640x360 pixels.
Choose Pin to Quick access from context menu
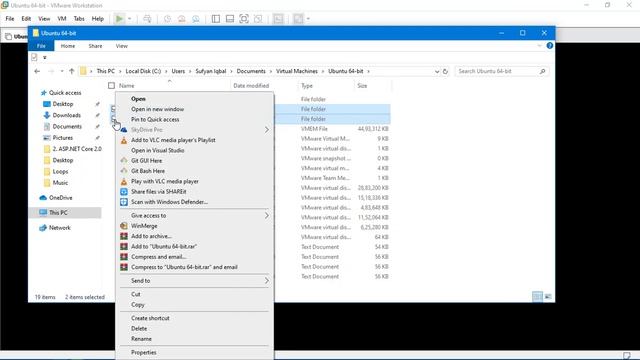(155, 120)
